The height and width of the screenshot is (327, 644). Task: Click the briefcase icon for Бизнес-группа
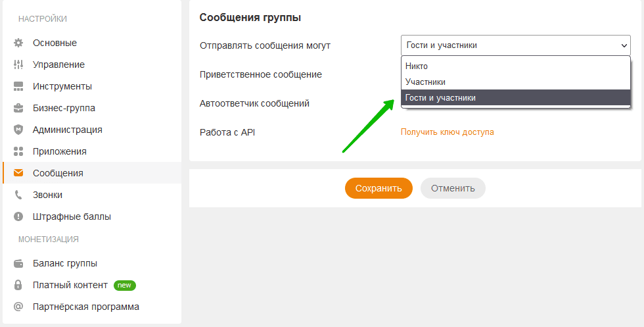pyautogui.click(x=18, y=108)
